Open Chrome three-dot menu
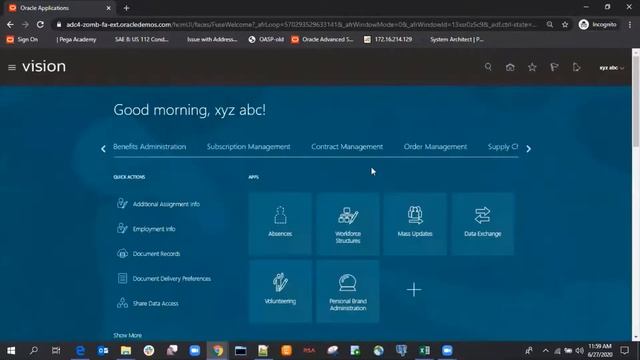 (x=630, y=24)
